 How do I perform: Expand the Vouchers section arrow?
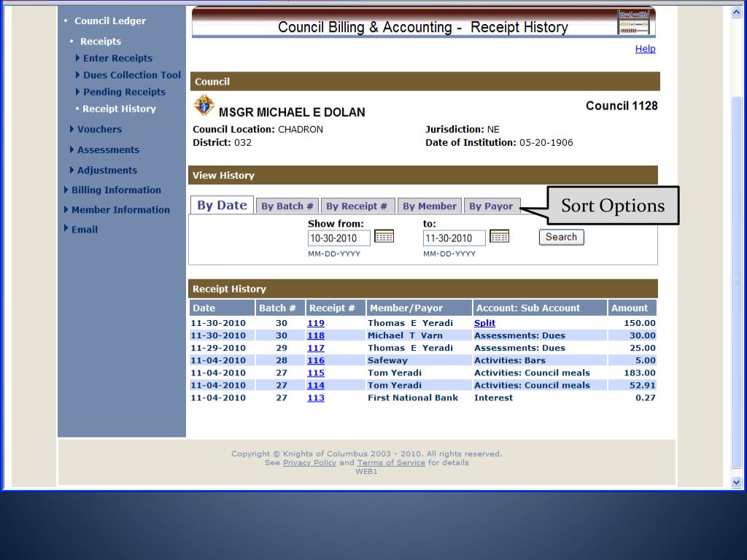click(x=72, y=129)
